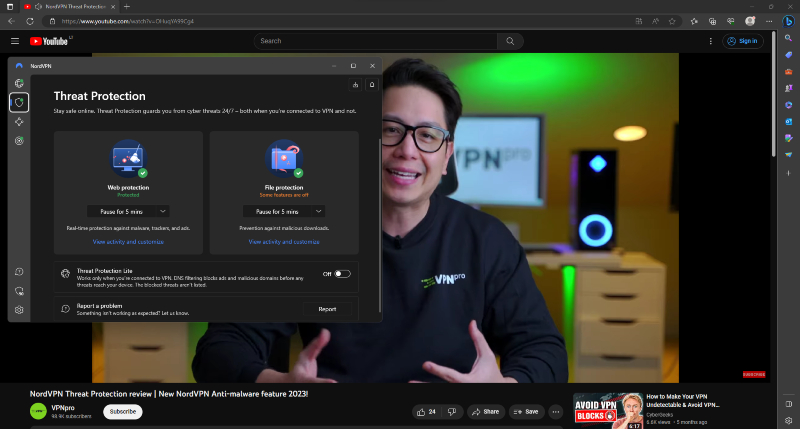Open Edge app available icon in address bar
Viewport: 800px width, 429px height.
(639, 21)
